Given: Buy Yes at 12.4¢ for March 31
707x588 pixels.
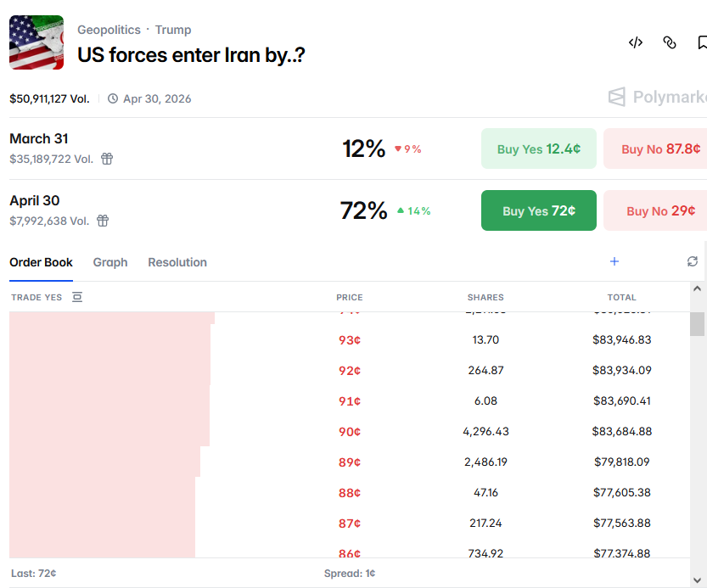Looking at the screenshot, I should coord(538,148).
